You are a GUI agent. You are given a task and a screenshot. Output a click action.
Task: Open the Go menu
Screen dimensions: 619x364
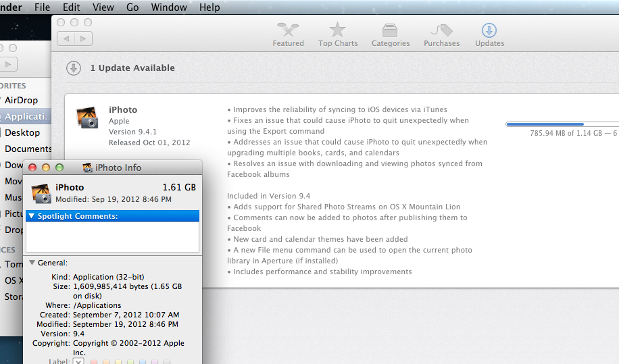(x=132, y=7)
